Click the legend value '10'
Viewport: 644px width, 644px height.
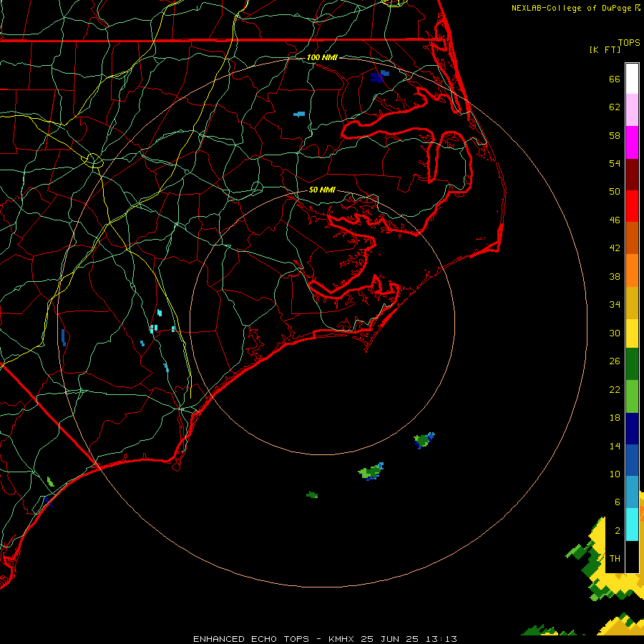click(x=615, y=474)
